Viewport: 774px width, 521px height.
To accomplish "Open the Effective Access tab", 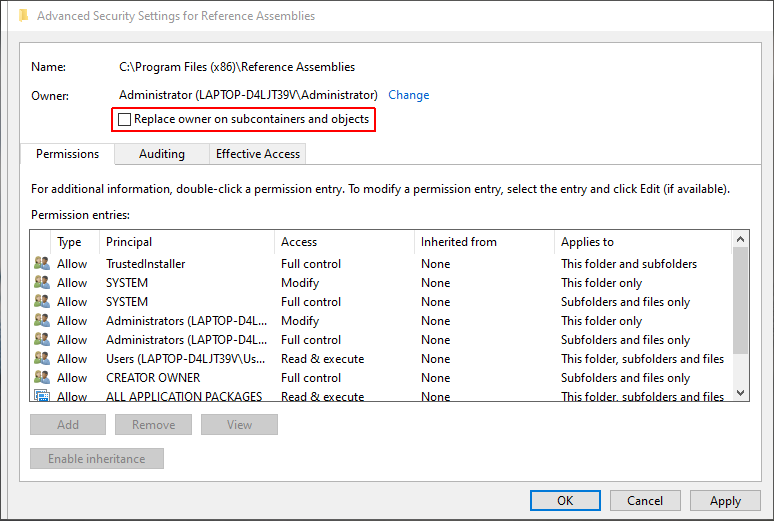I will (258, 154).
